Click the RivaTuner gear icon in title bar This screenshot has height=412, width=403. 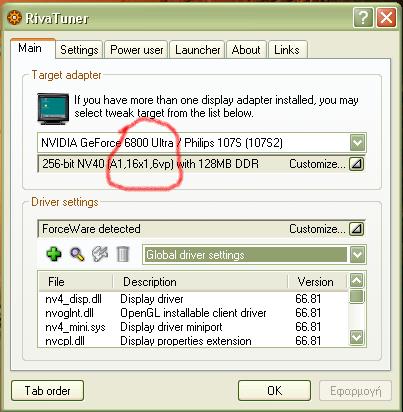pos(14,18)
